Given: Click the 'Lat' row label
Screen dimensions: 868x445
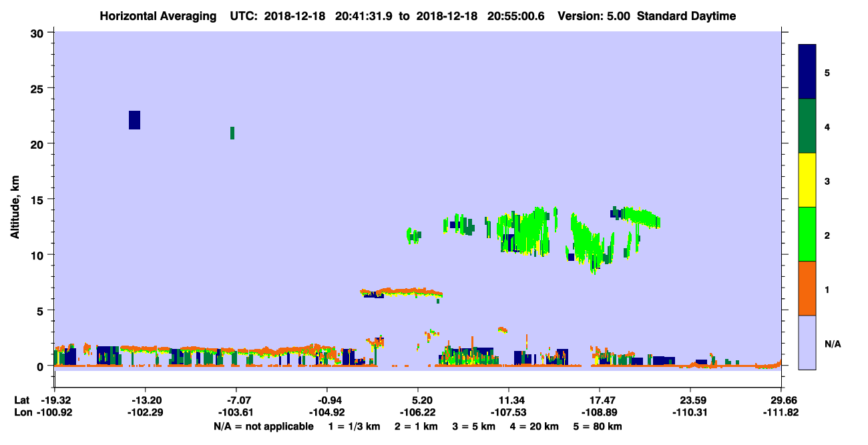Looking at the screenshot, I should (21, 400).
